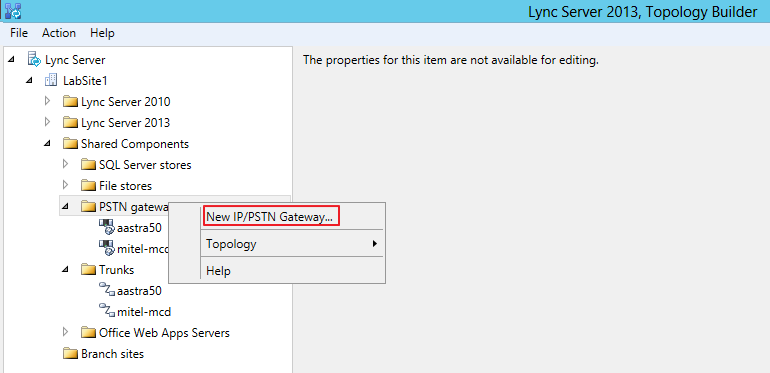The image size is (770, 373).
Task: Click the Topology Builder app icon in title bar
Action: tap(13, 10)
